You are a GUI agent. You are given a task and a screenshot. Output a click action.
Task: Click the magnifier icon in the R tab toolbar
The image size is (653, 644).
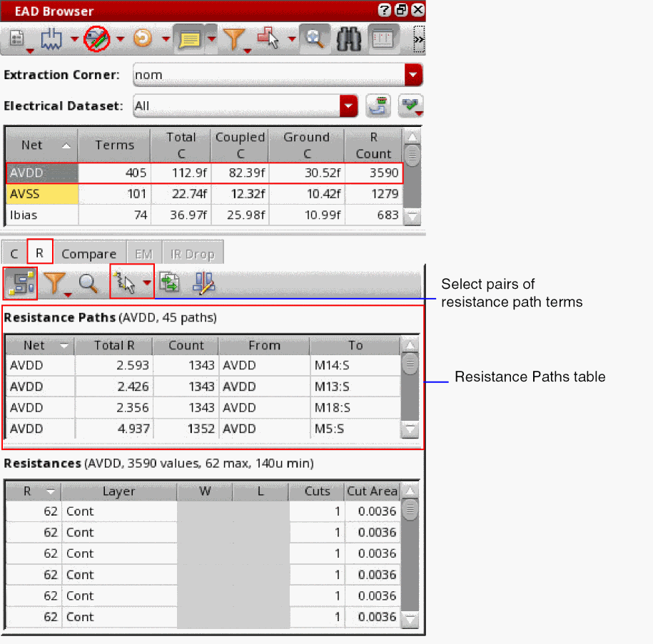pyautogui.click(x=88, y=283)
